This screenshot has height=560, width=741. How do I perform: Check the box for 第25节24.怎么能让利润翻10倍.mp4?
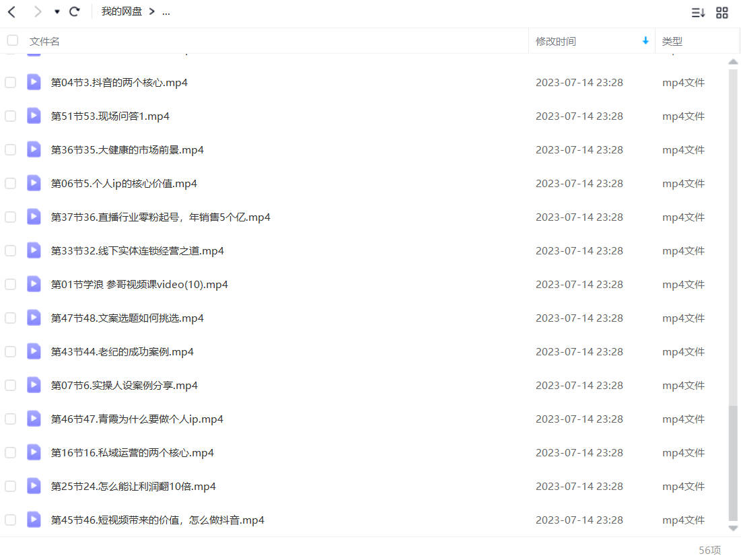point(10,486)
